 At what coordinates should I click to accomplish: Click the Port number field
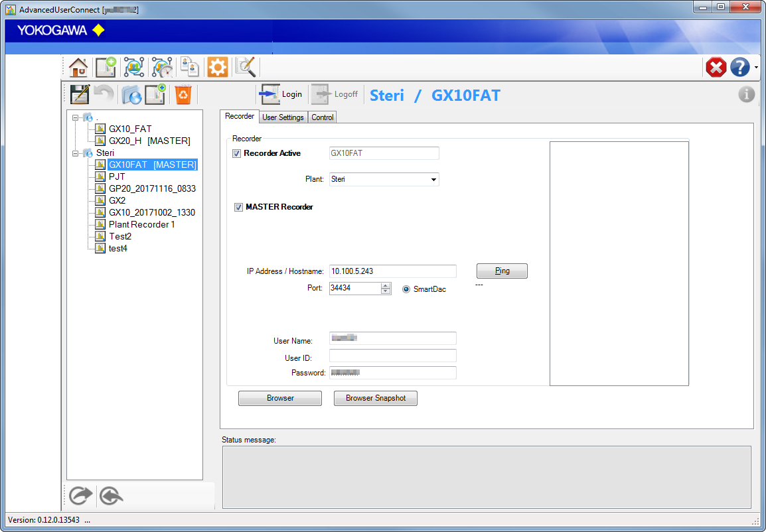point(355,288)
